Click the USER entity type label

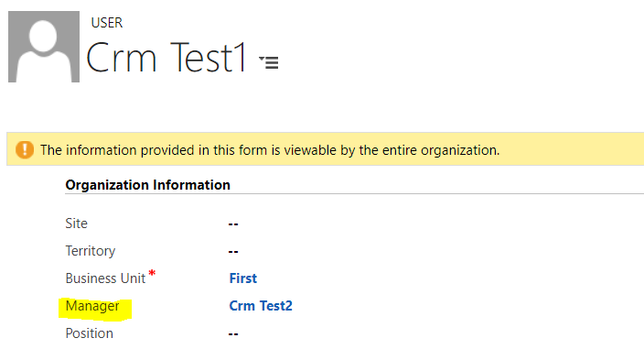point(107,23)
